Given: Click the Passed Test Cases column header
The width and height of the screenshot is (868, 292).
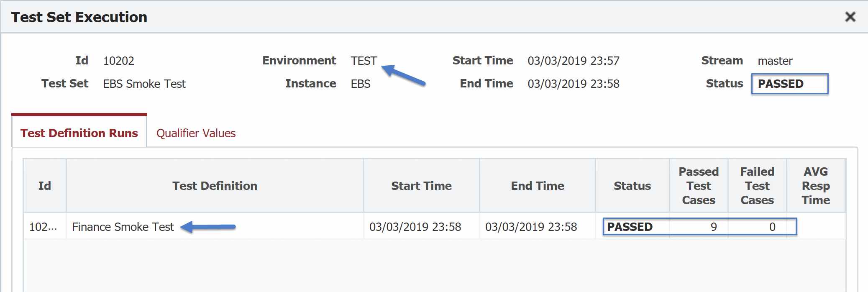Looking at the screenshot, I should pos(699,186).
